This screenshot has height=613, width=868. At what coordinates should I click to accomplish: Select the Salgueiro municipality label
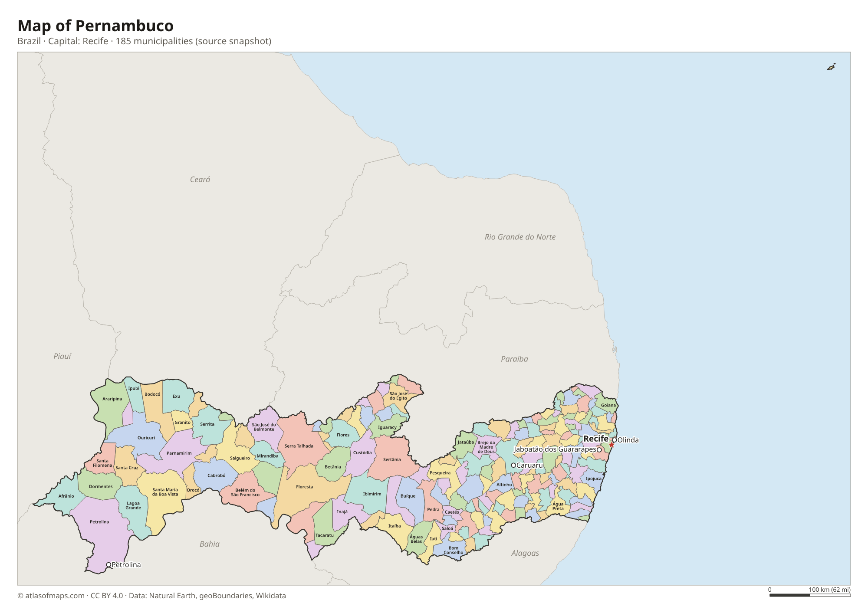click(x=240, y=458)
